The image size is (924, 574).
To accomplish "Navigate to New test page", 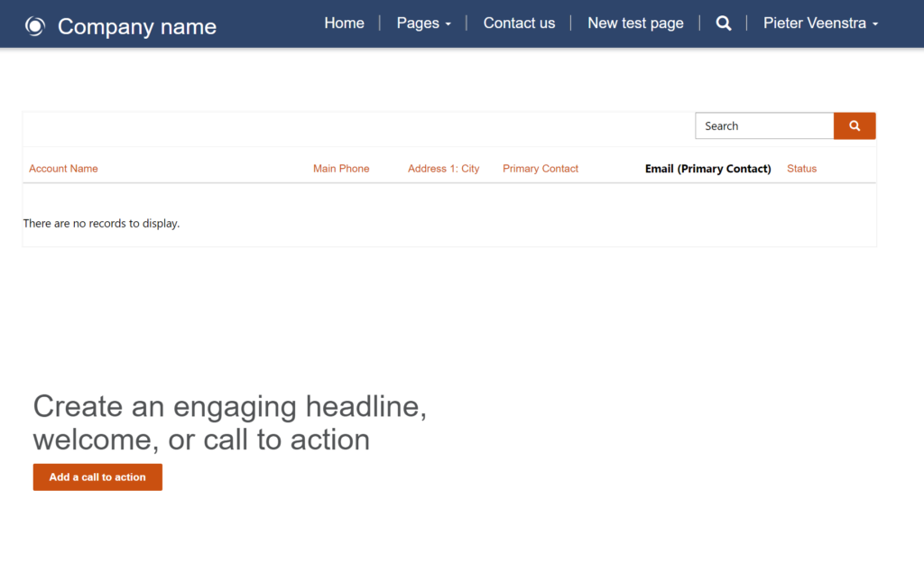I will tap(635, 23).
